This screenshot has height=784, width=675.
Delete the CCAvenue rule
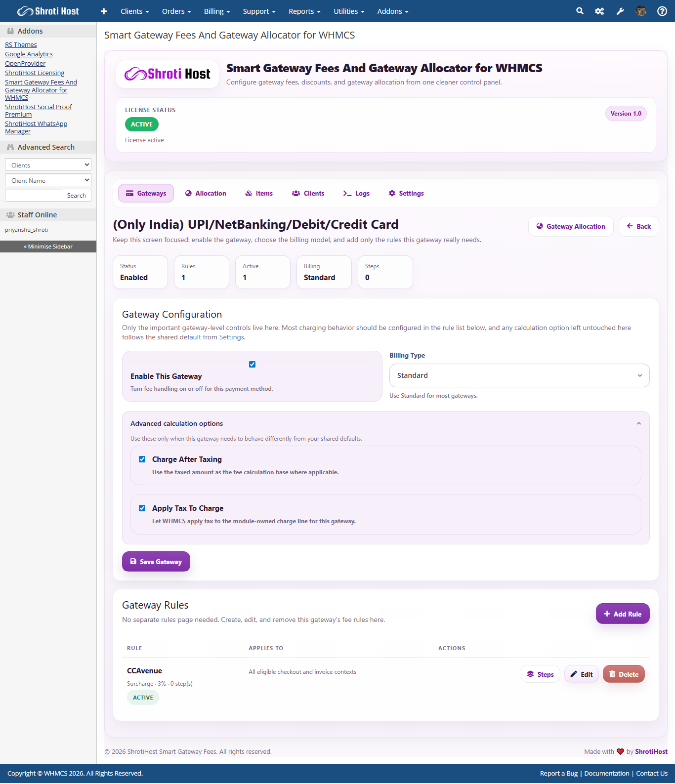pyautogui.click(x=624, y=674)
